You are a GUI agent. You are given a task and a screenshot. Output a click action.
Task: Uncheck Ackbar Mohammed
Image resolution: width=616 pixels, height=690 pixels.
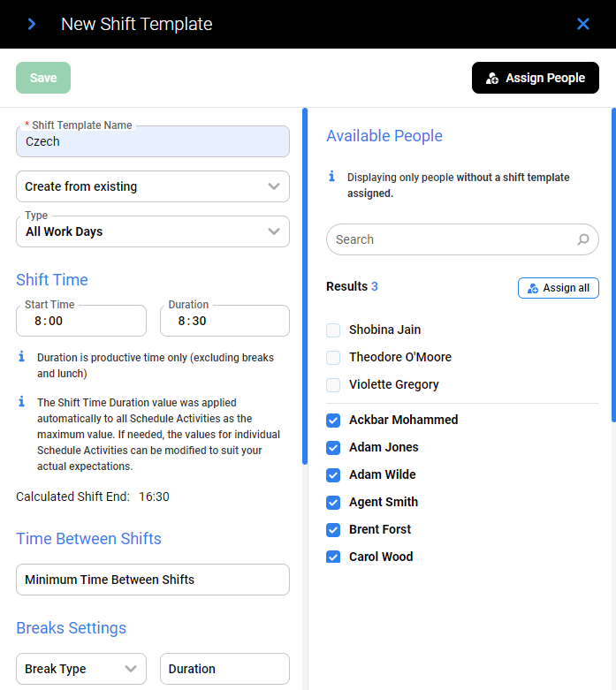click(x=333, y=421)
